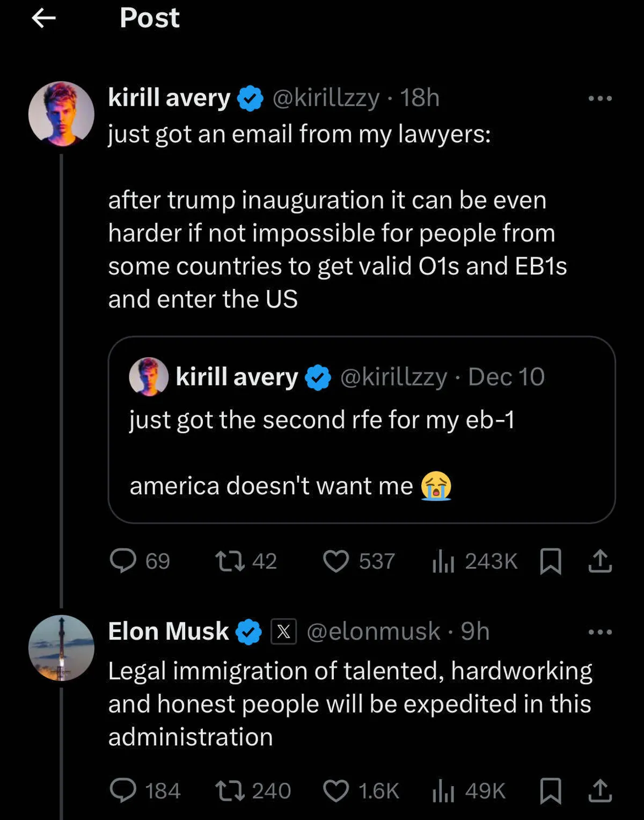Like Elon Musk's reply with 1.6K likes
The height and width of the screenshot is (820, 644).
coord(336,790)
